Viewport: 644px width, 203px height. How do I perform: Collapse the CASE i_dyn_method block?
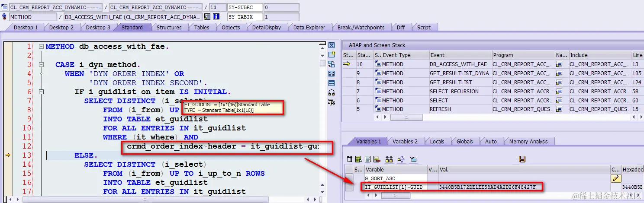tap(41, 64)
